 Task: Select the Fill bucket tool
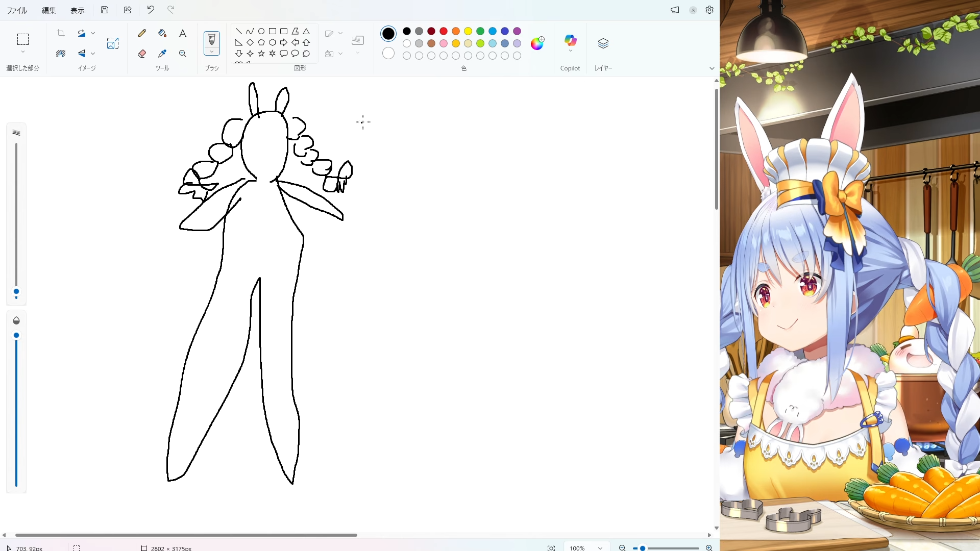click(162, 34)
